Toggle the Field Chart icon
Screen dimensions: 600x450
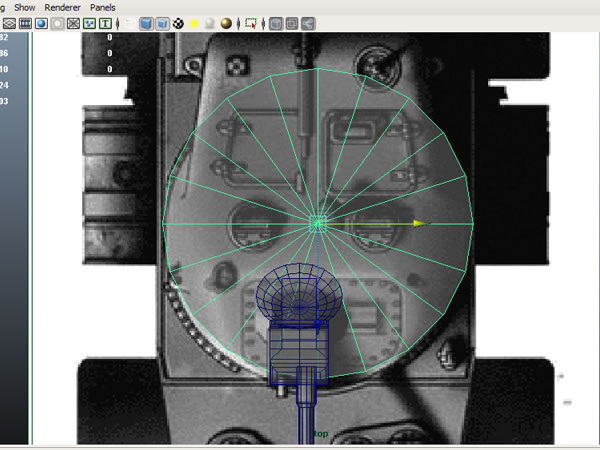click(73, 24)
